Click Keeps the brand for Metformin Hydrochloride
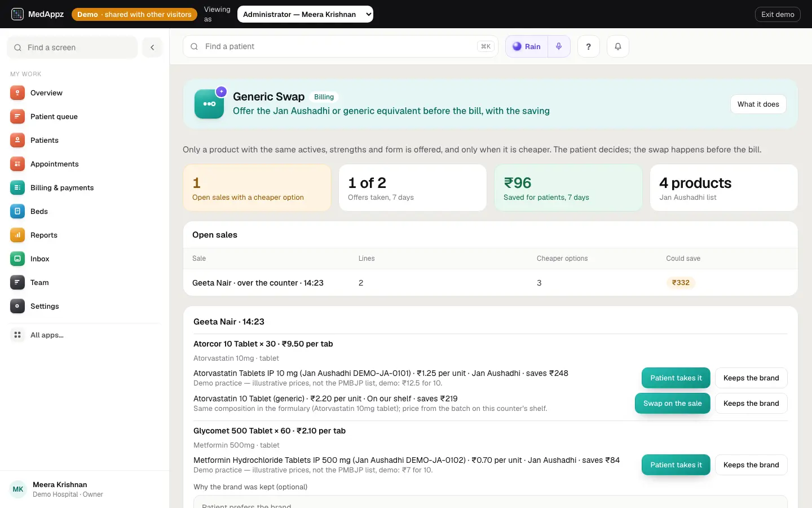The height and width of the screenshot is (508, 812). (751, 465)
